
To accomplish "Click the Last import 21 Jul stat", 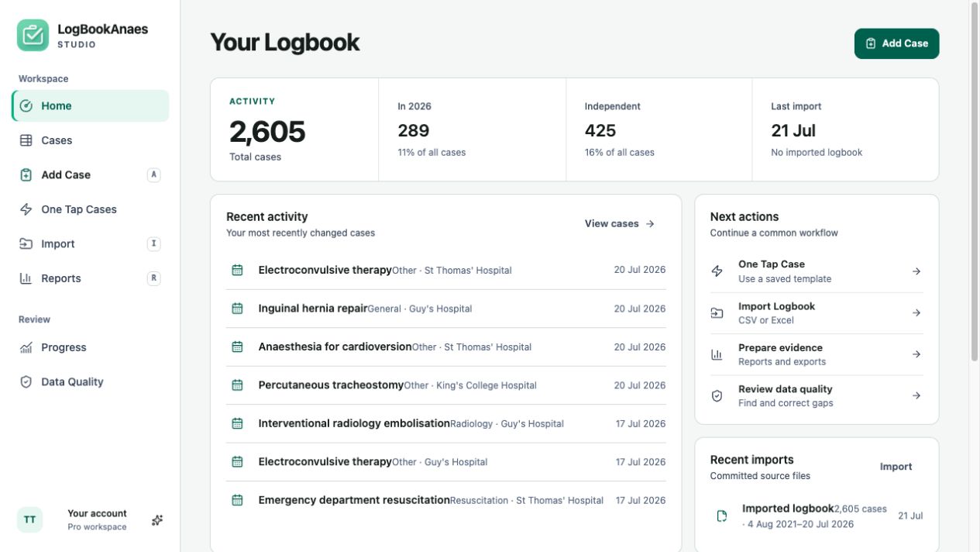I will [845, 129].
